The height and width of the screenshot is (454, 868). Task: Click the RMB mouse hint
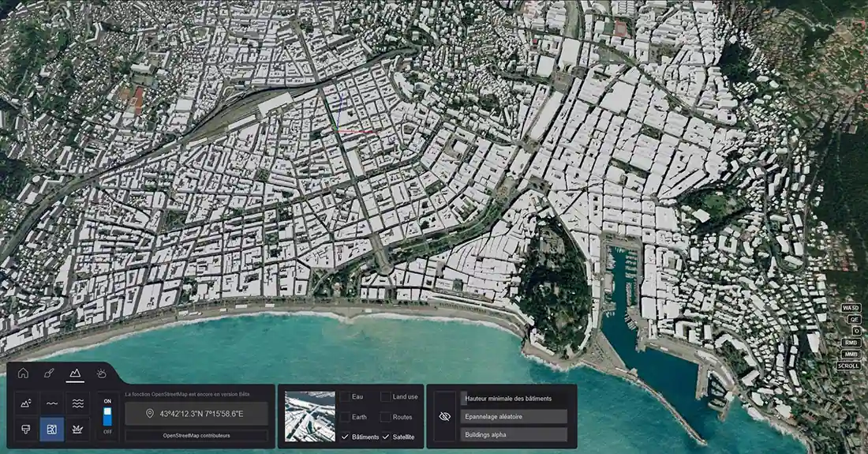(x=851, y=343)
